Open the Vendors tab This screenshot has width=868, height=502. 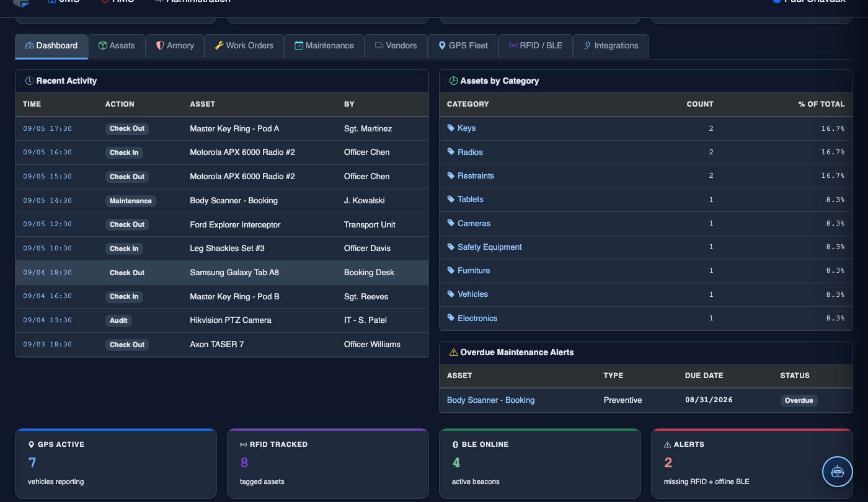pyautogui.click(x=396, y=46)
